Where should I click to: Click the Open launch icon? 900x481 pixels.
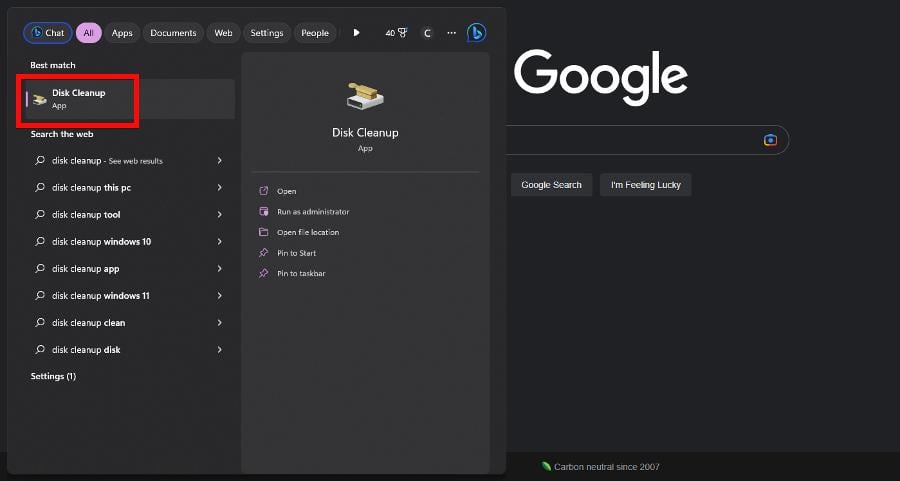click(x=263, y=191)
